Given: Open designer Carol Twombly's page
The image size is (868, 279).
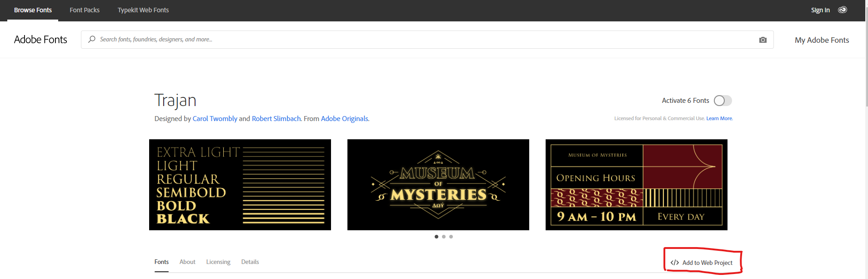Looking at the screenshot, I should point(215,119).
